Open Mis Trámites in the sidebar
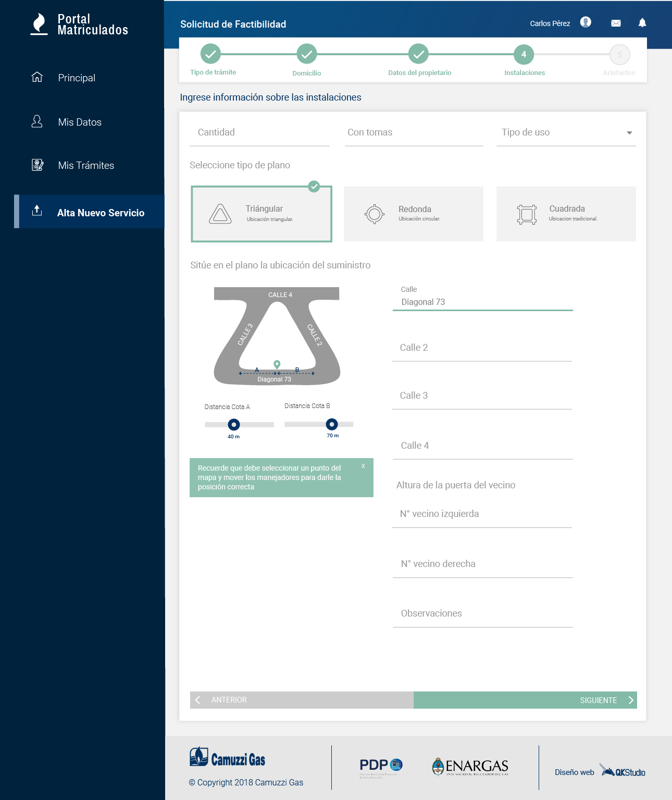This screenshot has height=800, width=672. click(x=86, y=165)
